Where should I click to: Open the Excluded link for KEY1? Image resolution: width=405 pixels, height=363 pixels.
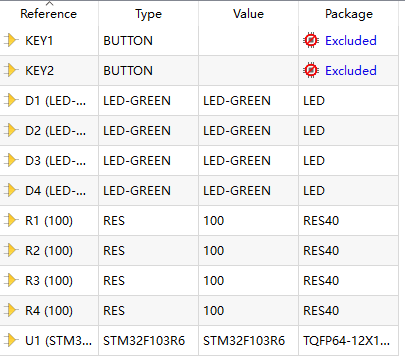(351, 40)
